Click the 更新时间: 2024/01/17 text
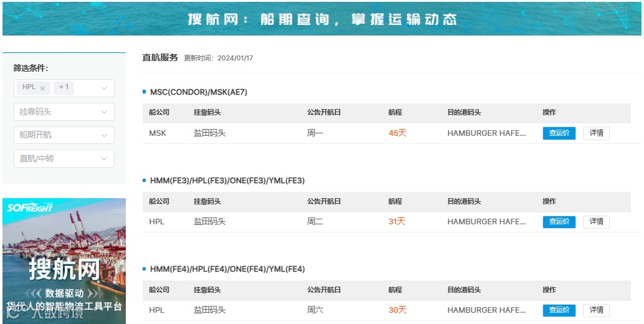Viewport: 644px width, 324px height. pyautogui.click(x=219, y=59)
